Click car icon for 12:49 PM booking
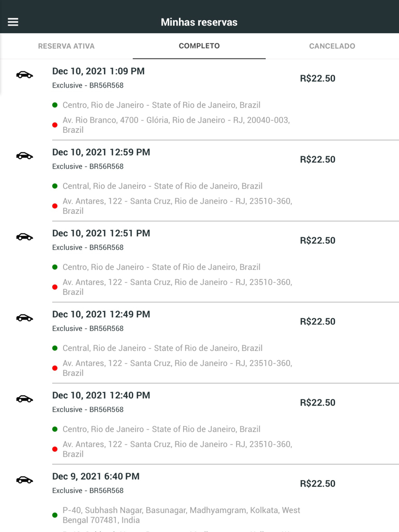Viewport: 399px width, 532px height. click(x=24, y=318)
